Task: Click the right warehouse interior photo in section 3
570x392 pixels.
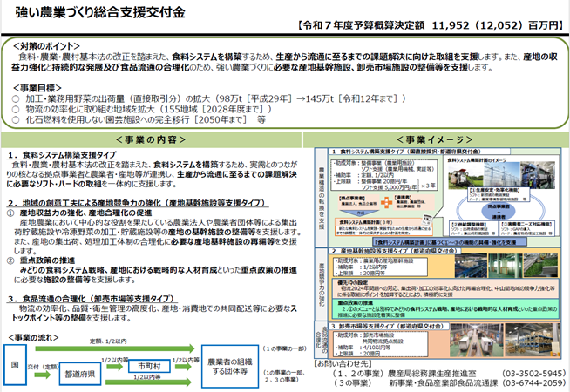Action: pyautogui.click(x=532, y=340)
